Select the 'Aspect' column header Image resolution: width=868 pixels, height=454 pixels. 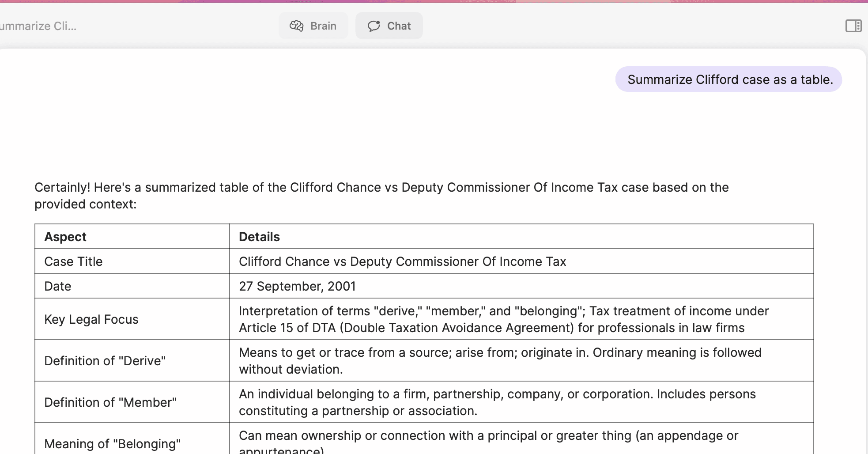[65, 237]
